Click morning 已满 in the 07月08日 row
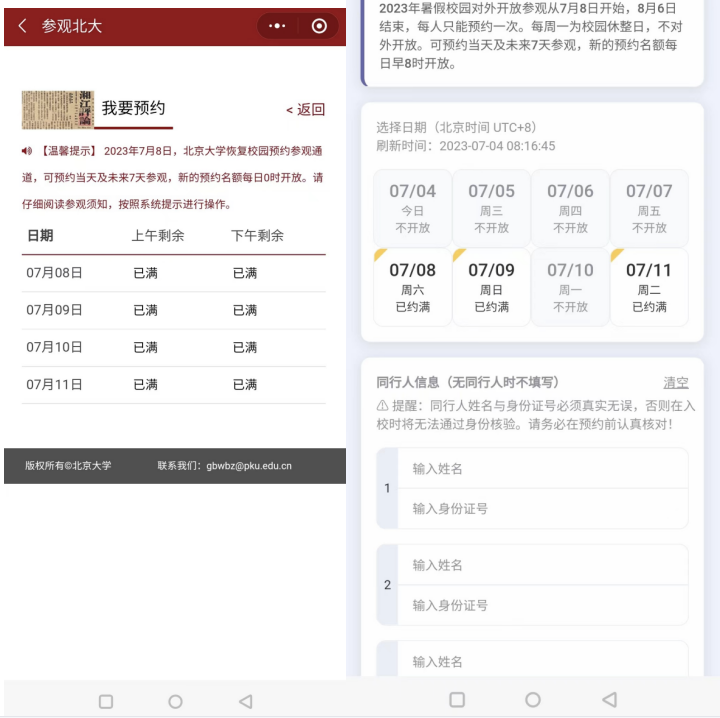This screenshot has width=720, height=718. pyautogui.click(x=145, y=273)
